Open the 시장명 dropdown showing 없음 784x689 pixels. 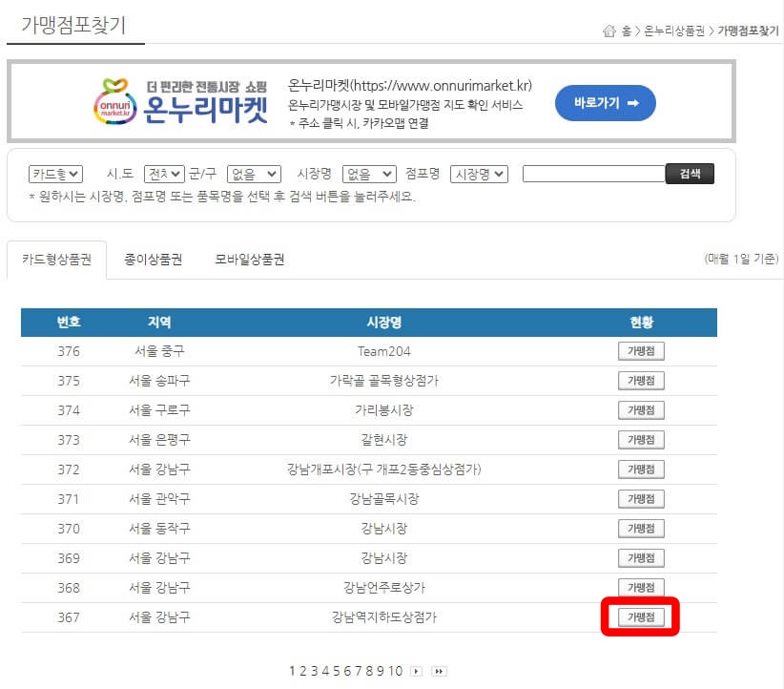(368, 174)
